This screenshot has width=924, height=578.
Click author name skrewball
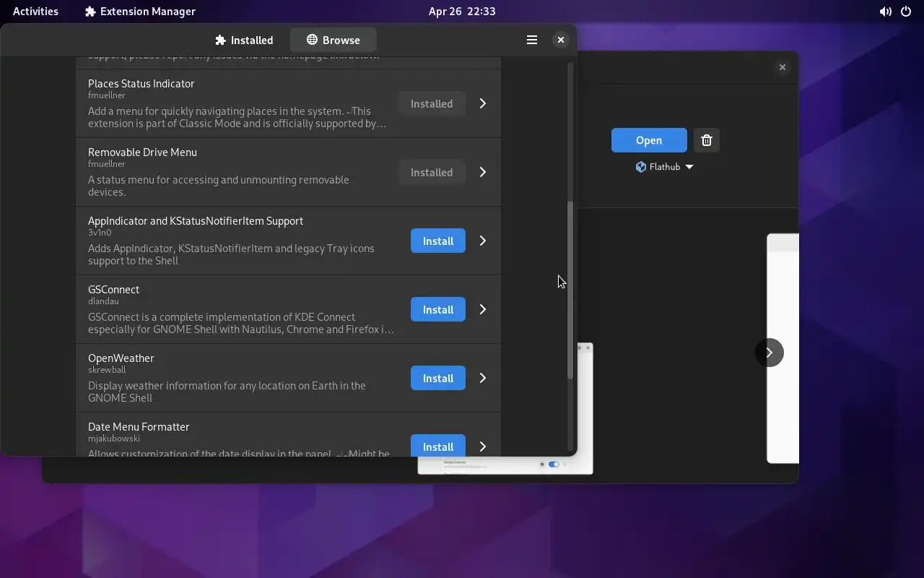(x=107, y=370)
